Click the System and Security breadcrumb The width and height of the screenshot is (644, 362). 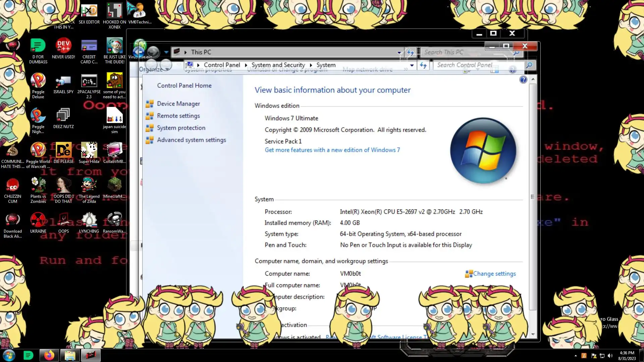[x=278, y=65]
